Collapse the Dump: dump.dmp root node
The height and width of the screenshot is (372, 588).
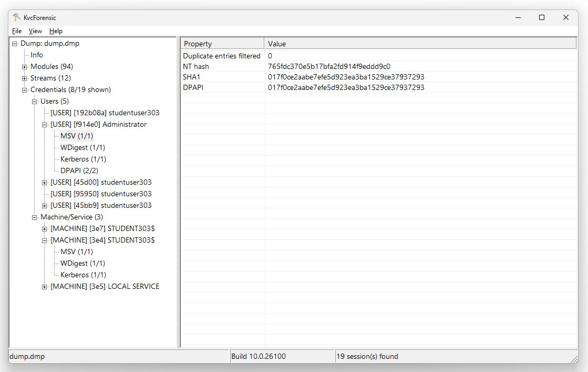(x=15, y=44)
